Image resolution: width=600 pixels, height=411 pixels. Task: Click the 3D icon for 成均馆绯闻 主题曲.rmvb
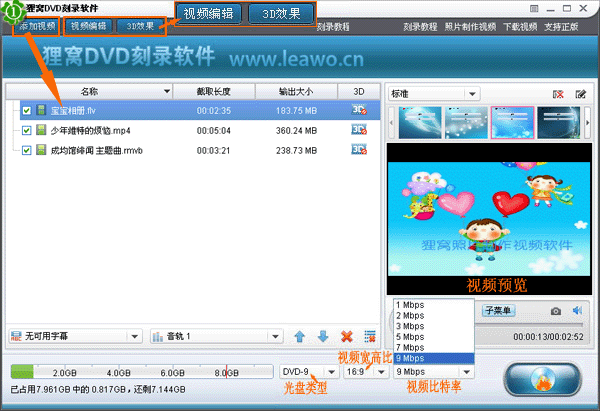(x=359, y=150)
